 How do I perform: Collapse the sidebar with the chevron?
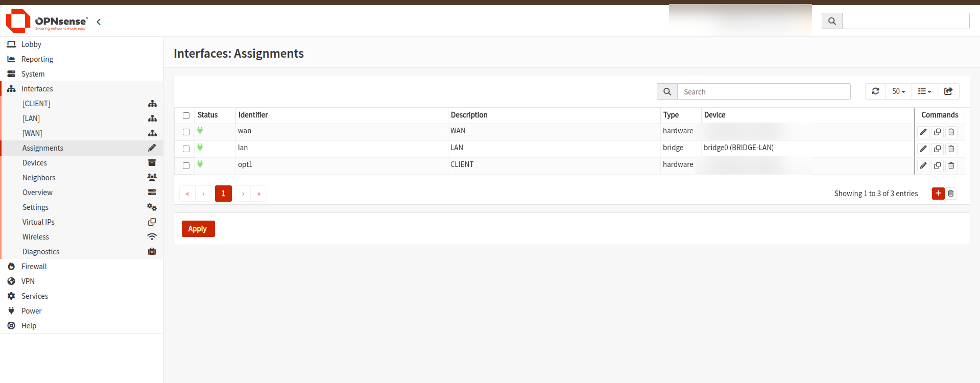[99, 21]
